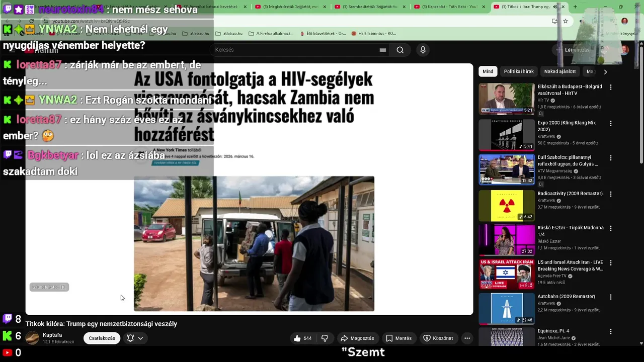The height and width of the screenshot is (362, 644).
Task: Open Élő közvetítések bookmark
Action: click(323, 33)
